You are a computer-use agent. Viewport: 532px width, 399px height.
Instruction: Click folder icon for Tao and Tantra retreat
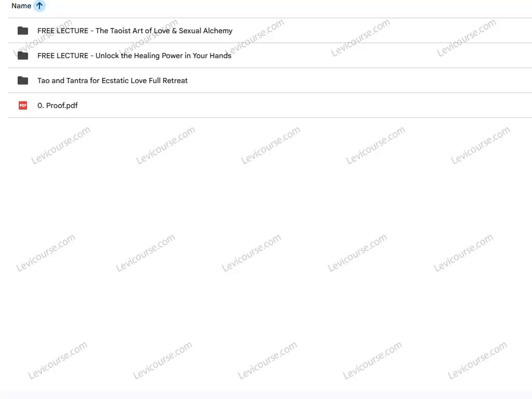click(23, 81)
